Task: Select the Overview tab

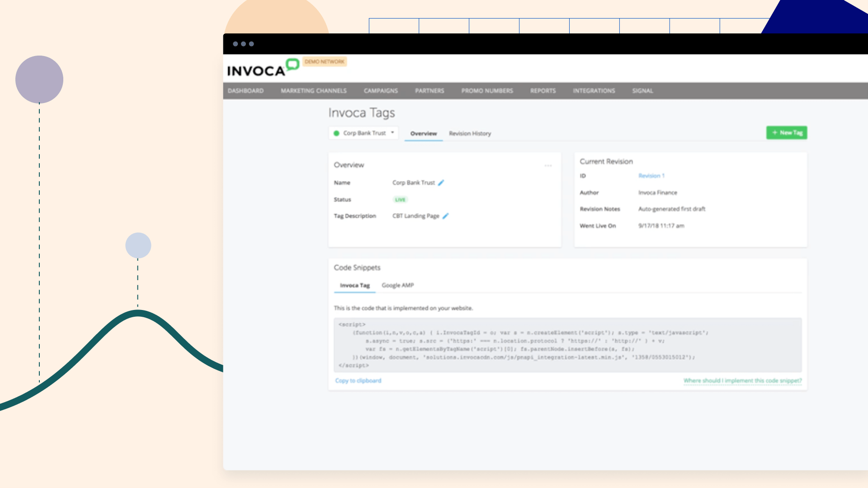Action: pos(423,133)
